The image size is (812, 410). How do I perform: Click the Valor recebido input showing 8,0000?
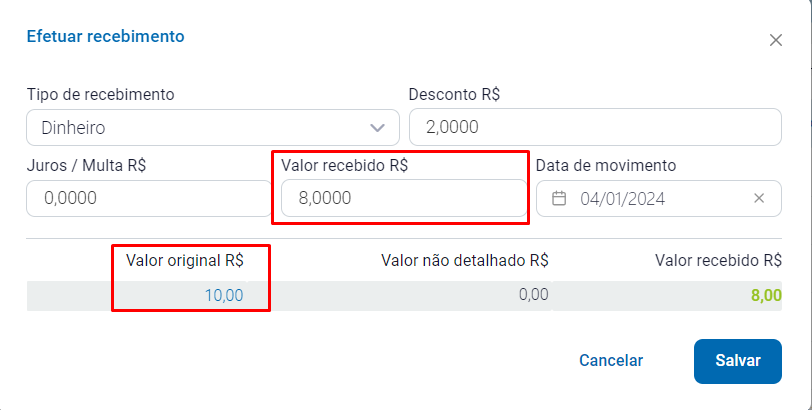click(400, 198)
